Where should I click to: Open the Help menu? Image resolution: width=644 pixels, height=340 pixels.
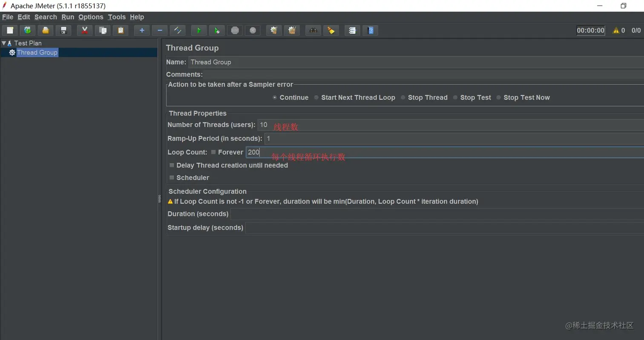pyautogui.click(x=137, y=17)
